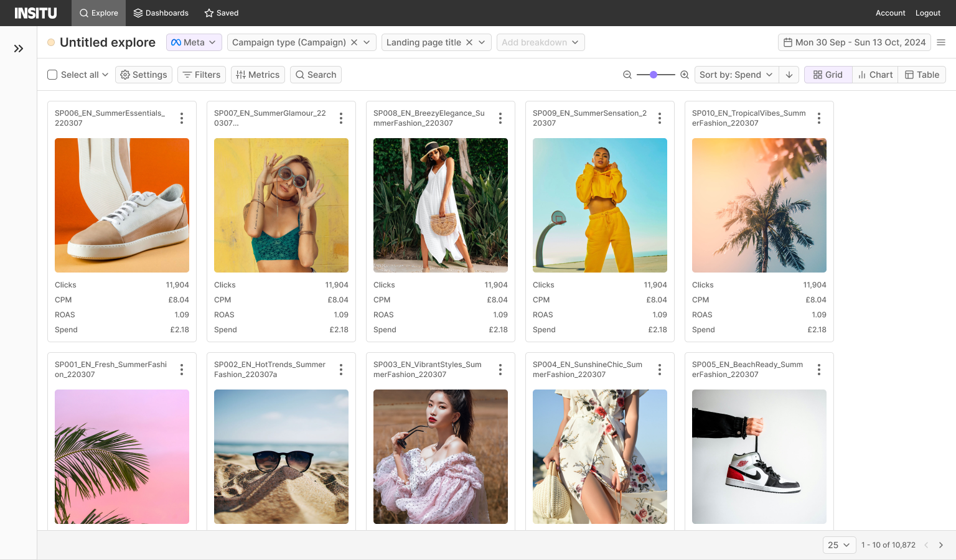Switch to the Dashboards tab
The height and width of the screenshot is (560, 956).
161,13
